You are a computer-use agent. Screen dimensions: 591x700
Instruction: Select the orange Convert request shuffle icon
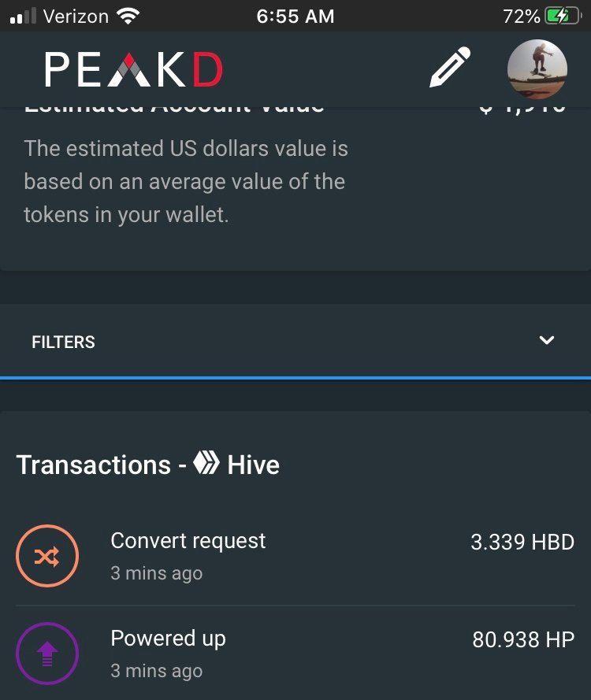pyautogui.click(x=47, y=556)
